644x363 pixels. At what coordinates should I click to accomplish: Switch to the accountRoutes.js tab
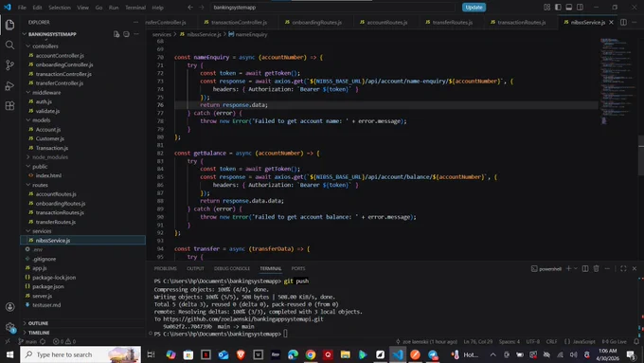click(384, 22)
